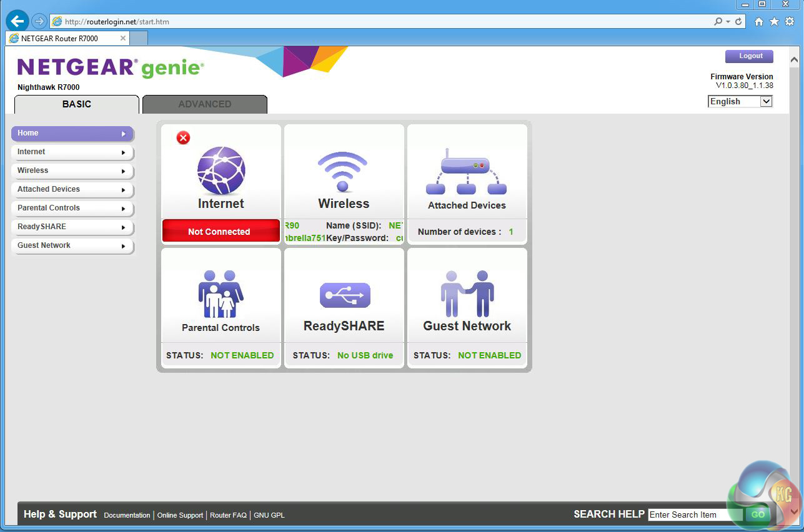
Task: Click the page scrollbar up arrow
Action: pos(795,60)
